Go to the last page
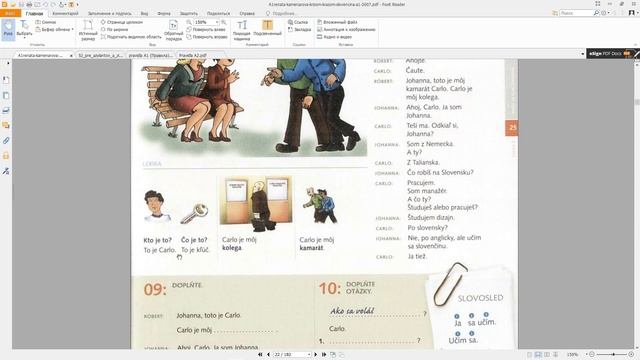640x360 pixels. pos(324,355)
